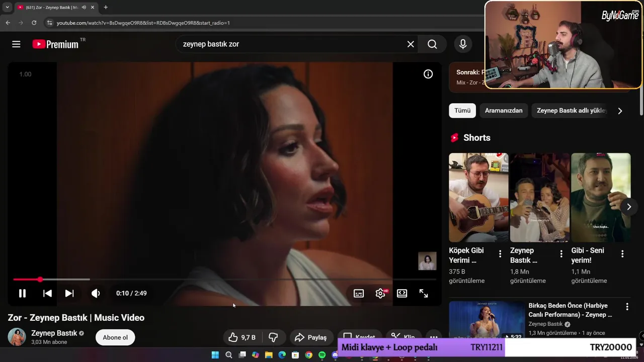Open Windows taskbar search
The image size is (644, 362).
click(228, 355)
